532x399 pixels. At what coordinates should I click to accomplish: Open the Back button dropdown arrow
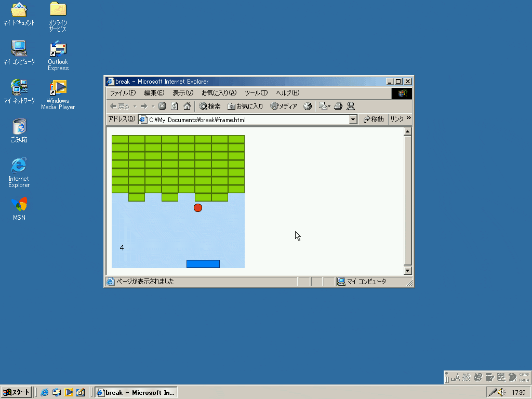click(134, 106)
